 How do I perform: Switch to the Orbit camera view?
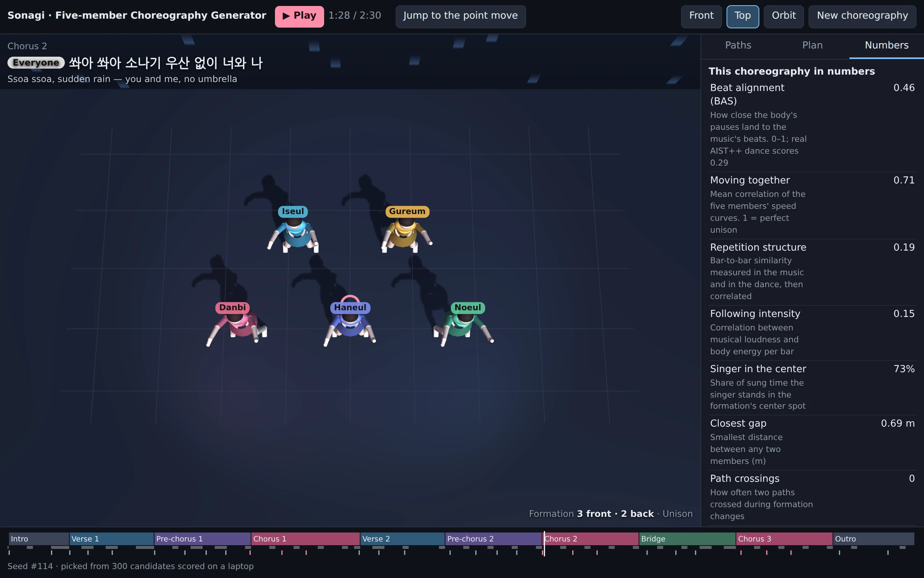[784, 16]
